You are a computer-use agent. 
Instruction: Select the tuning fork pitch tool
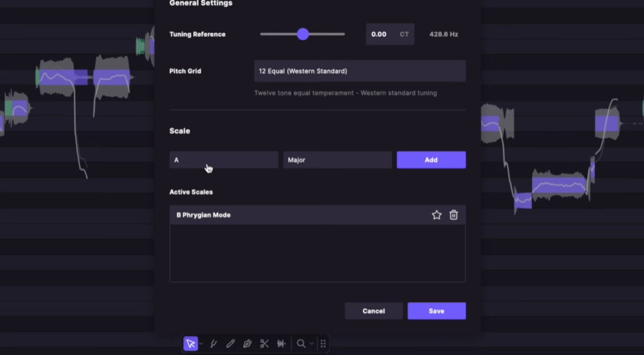pos(214,344)
